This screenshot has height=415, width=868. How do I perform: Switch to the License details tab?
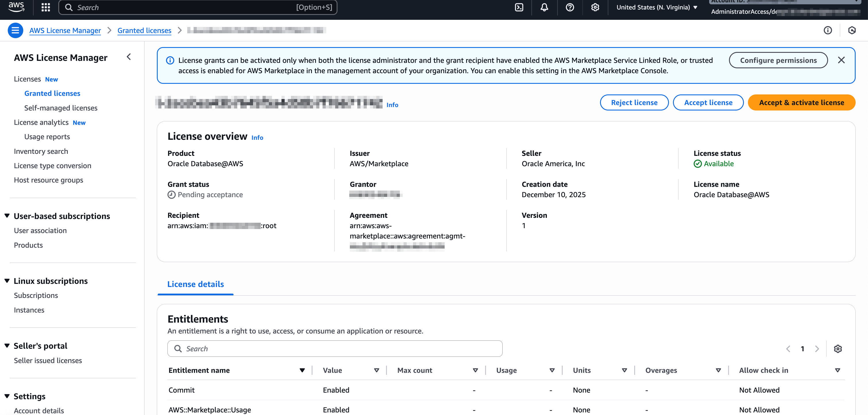click(195, 284)
